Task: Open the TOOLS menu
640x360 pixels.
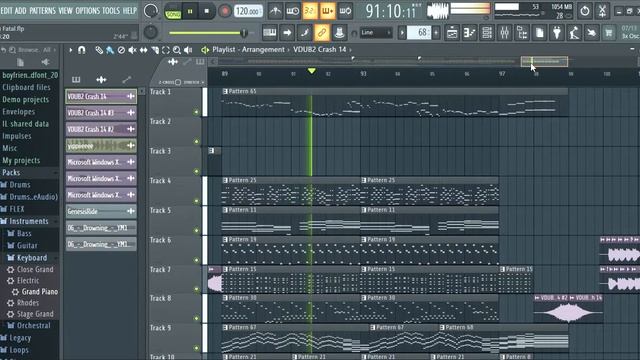Action: [x=111, y=11]
